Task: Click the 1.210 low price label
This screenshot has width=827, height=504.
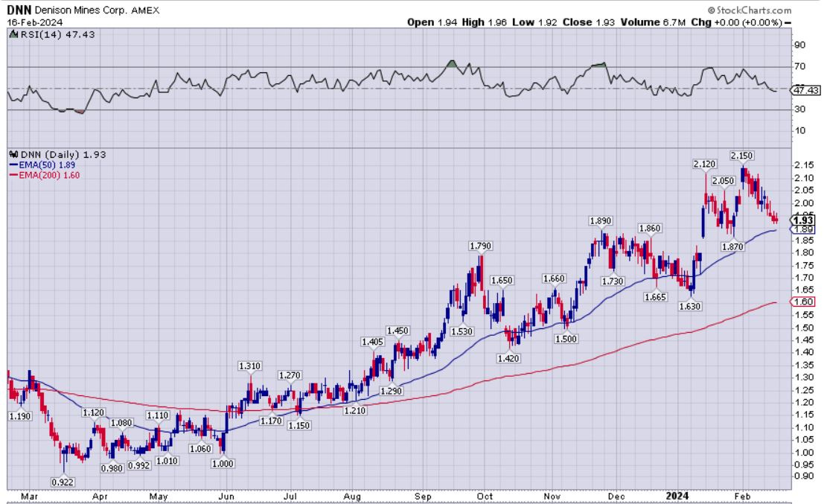Action: pos(354,410)
